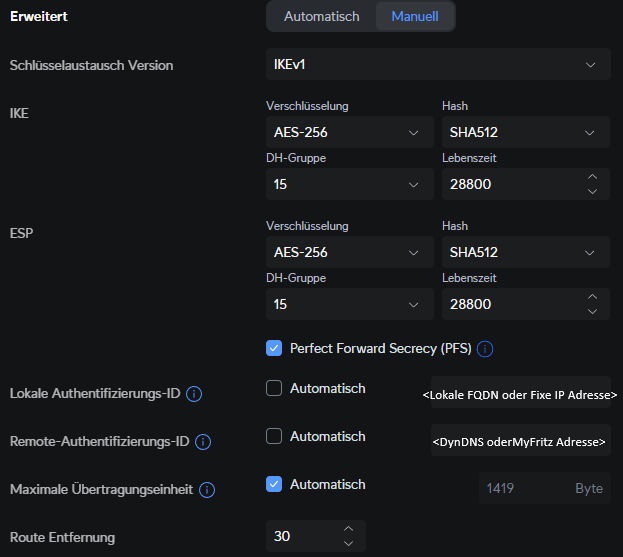Show info for Lokale Authentifizierungs-ID
The height and width of the screenshot is (557, 623).
[194, 394]
